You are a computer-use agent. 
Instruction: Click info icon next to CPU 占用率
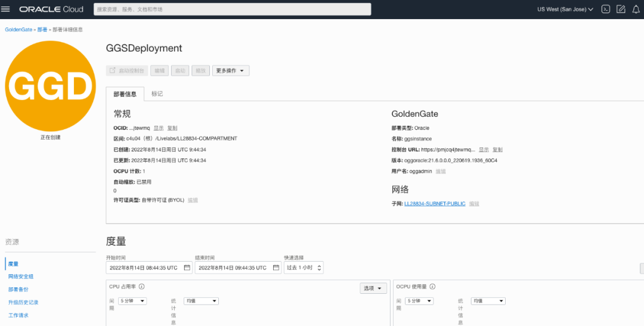pyautogui.click(x=142, y=287)
